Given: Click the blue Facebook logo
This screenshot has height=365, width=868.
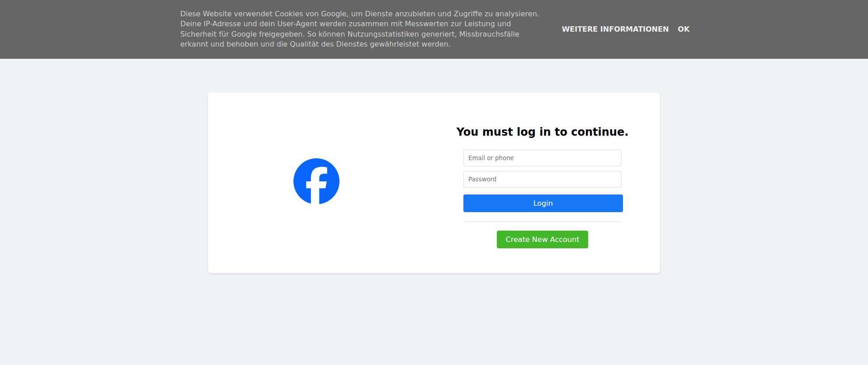Looking at the screenshot, I should 316,181.
